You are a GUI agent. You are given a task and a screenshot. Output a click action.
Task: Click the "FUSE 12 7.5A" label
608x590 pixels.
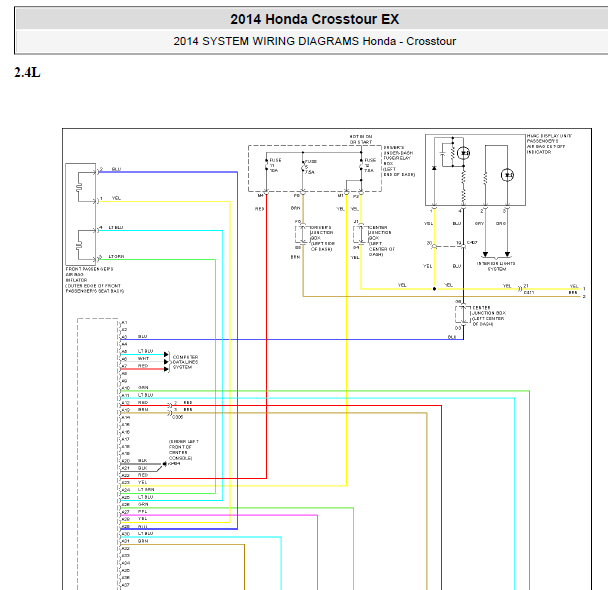coord(370,165)
